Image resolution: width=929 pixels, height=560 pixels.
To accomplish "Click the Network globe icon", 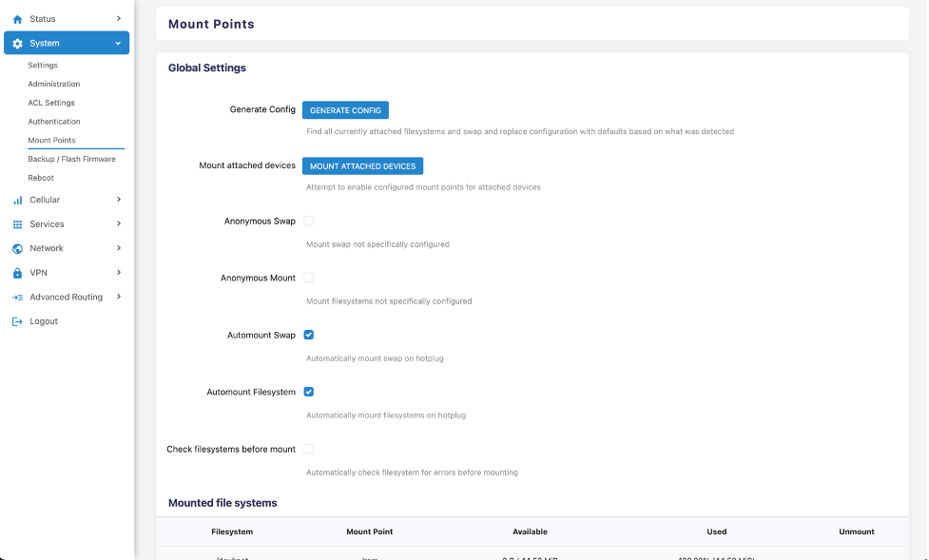I will (x=17, y=249).
